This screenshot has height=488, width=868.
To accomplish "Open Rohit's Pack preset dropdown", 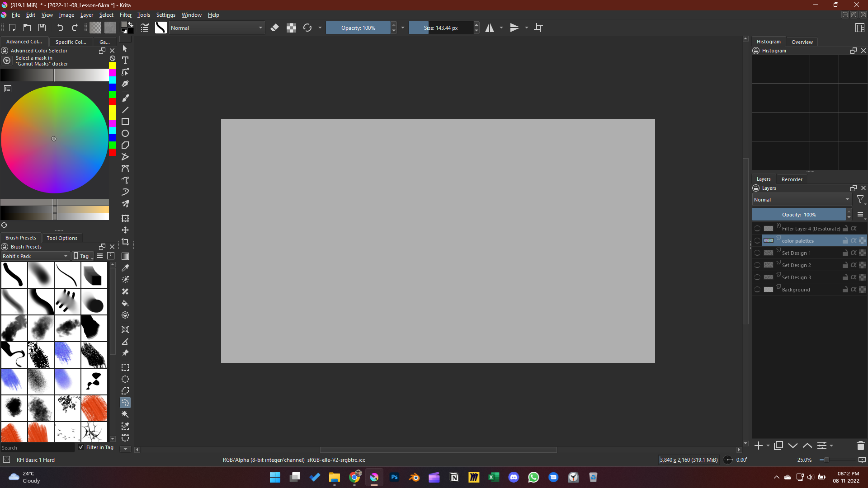I will coord(35,256).
